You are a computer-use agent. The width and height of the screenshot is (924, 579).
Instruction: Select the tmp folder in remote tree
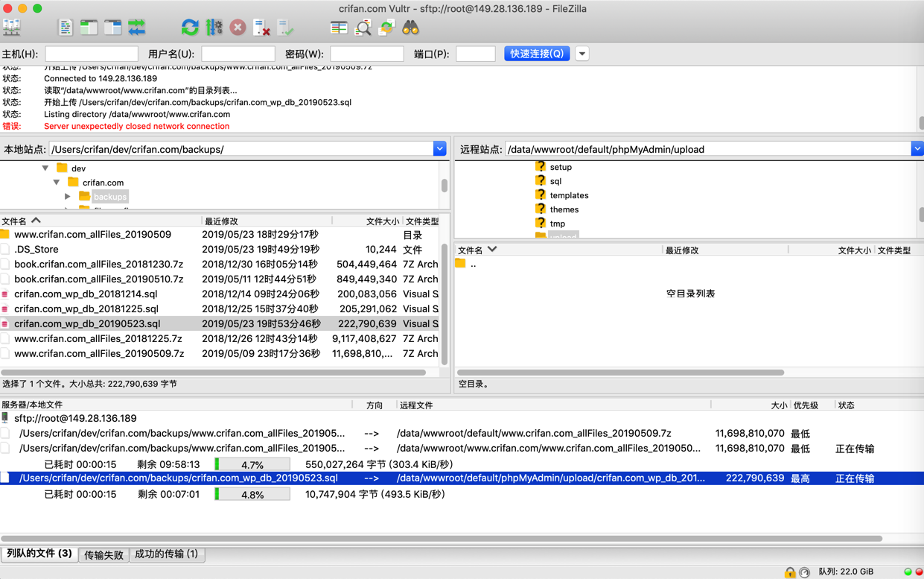click(x=557, y=224)
